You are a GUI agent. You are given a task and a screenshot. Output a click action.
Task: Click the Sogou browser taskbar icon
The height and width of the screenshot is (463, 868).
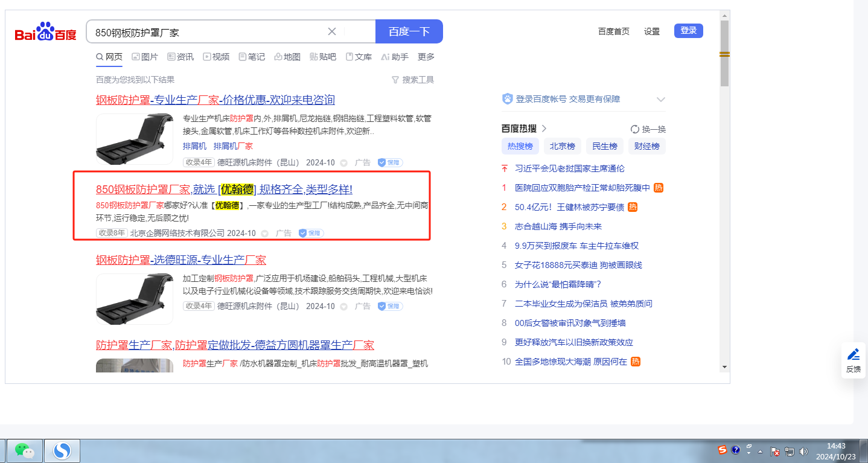click(62, 450)
